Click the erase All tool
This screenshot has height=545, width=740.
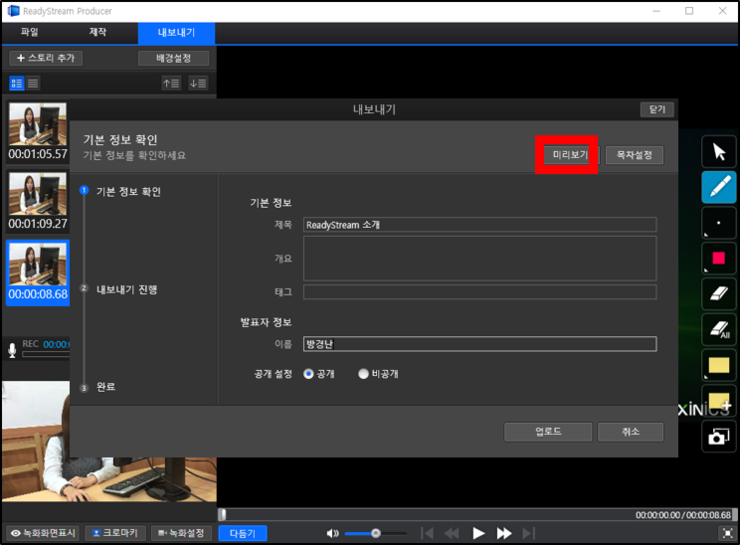coord(719,329)
